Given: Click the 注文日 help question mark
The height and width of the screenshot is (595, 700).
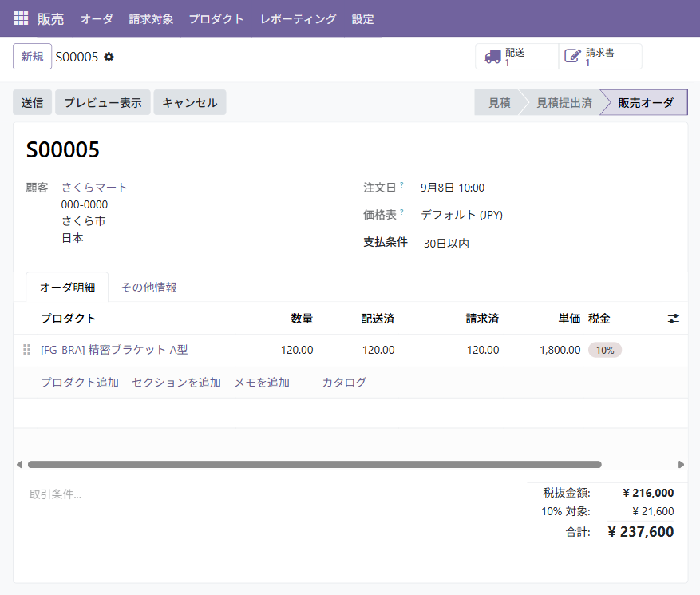Looking at the screenshot, I should click(401, 184).
